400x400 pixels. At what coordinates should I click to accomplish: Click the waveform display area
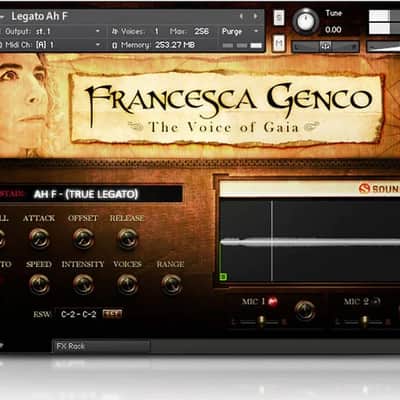[310, 240]
